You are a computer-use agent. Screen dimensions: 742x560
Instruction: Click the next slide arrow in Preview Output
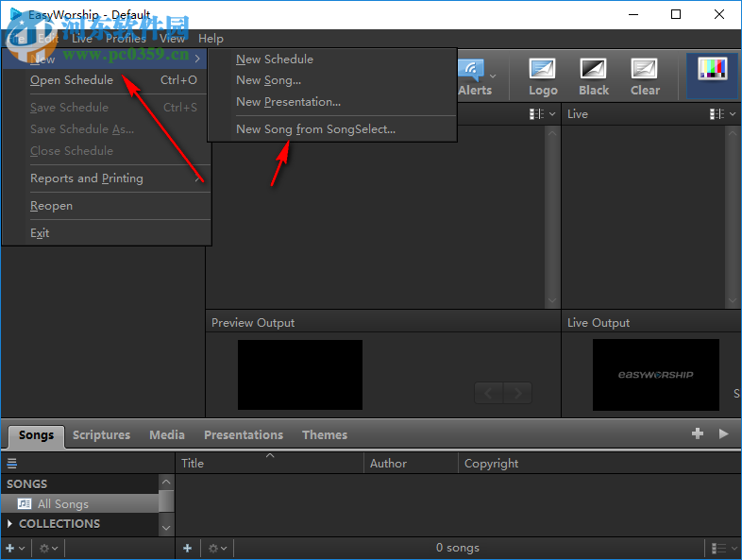517,393
